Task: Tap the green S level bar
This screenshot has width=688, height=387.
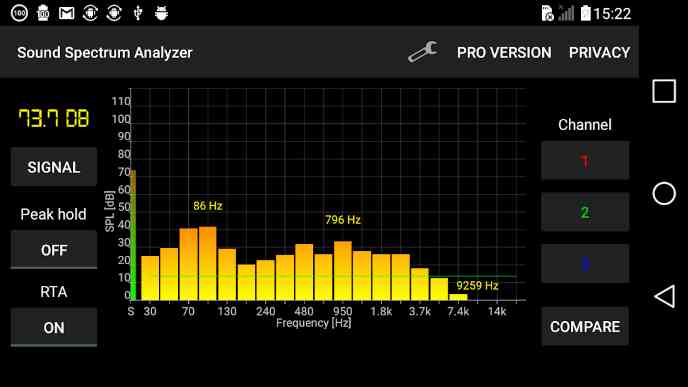Action: click(x=133, y=235)
